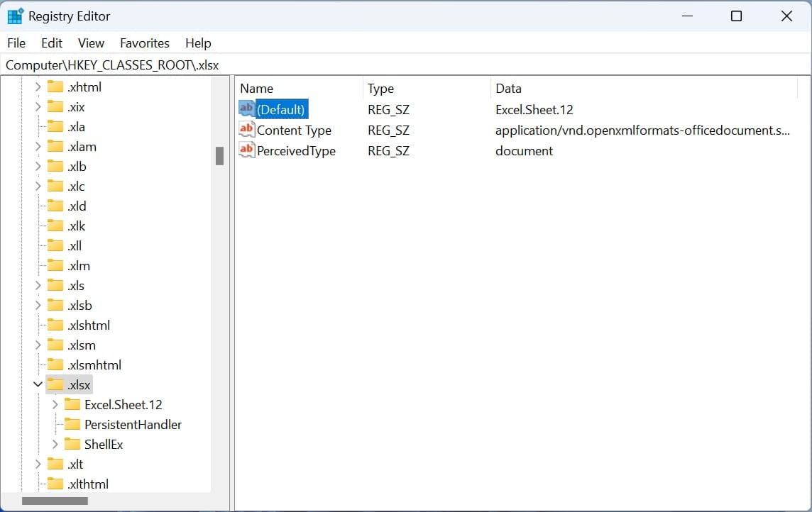Expand the ShellEx subkey

pyautogui.click(x=55, y=445)
